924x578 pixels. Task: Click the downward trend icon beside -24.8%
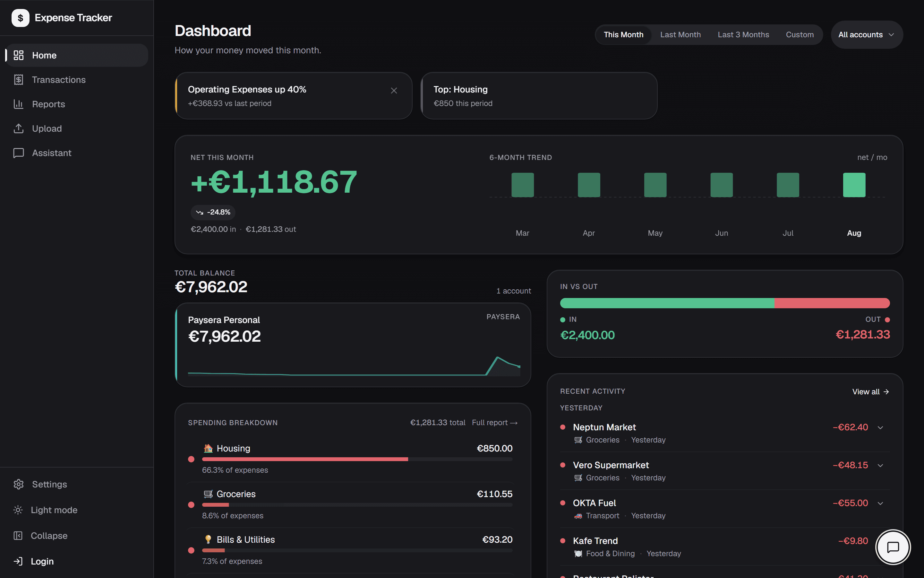[x=199, y=212]
